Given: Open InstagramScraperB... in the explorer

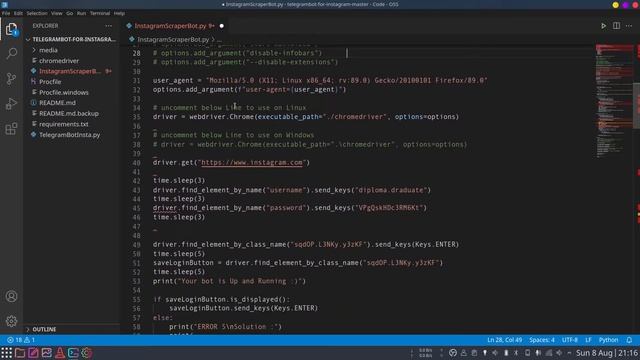Looking at the screenshot, I should (x=70, y=71).
